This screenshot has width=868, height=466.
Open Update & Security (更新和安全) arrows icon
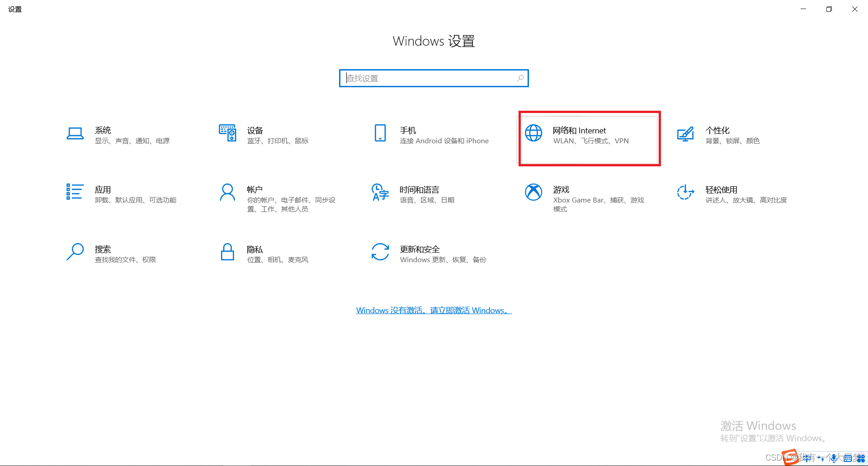380,252
